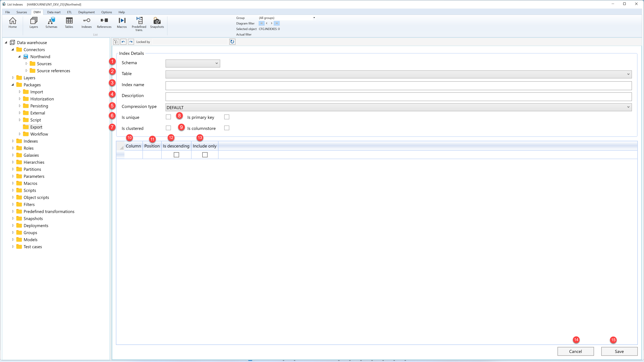Click the Cancel button
Screen dimensions: 644x362
click(576, 351)
